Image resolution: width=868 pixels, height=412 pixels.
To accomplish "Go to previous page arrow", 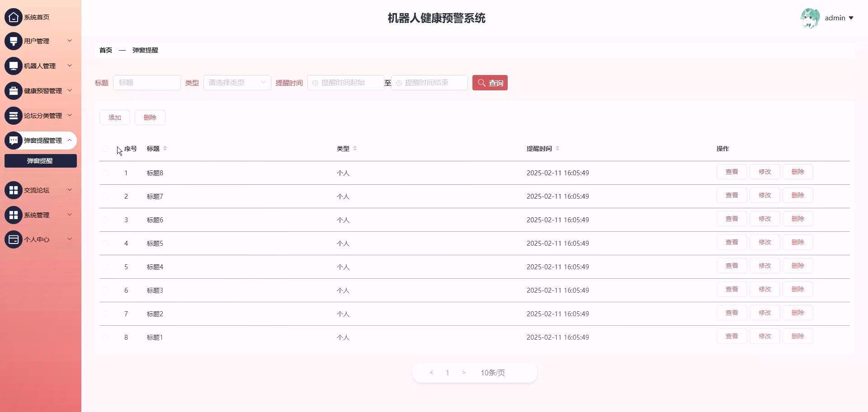I will 431,373.
